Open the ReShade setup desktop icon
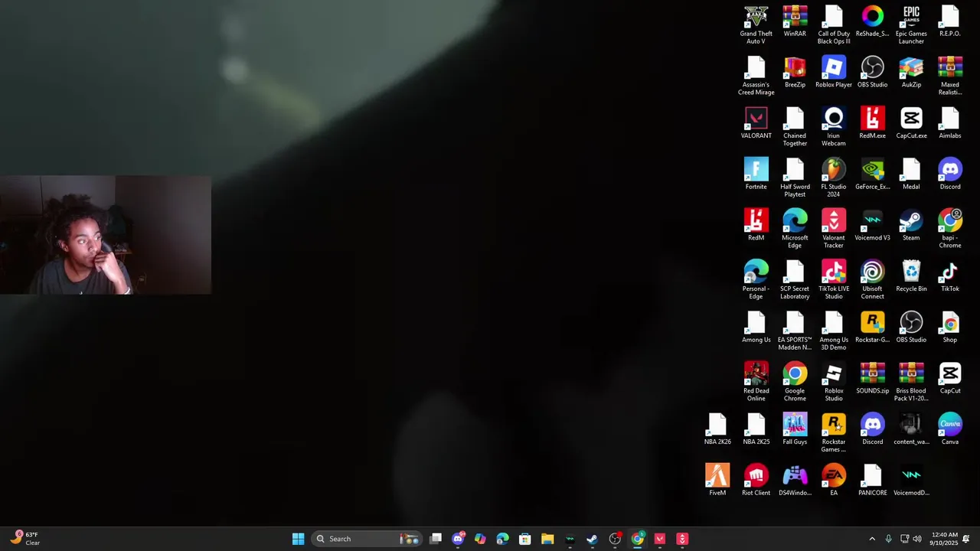The height and width of the screenshot is (551, 980). [x=872, y=21]
